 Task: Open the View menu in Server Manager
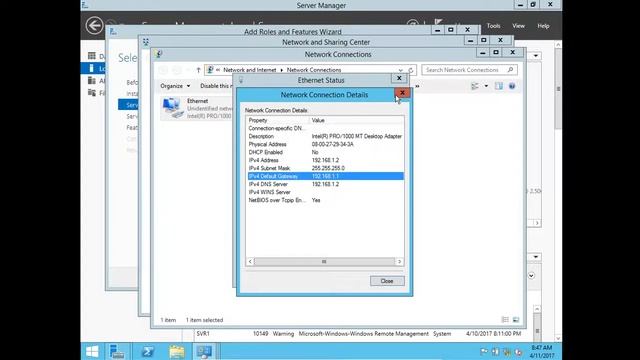(518, 26)
